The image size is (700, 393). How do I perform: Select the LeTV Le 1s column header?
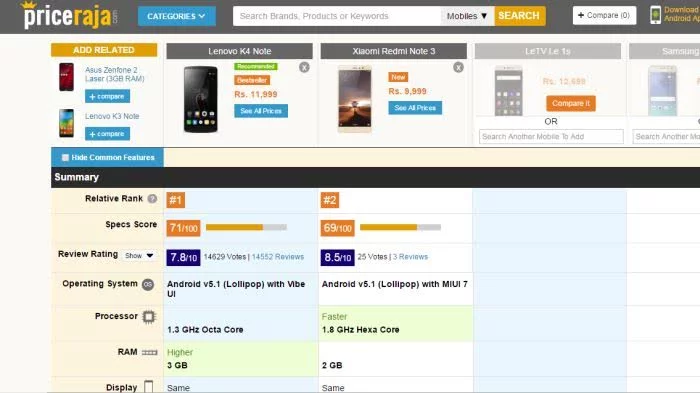pyautogui.click(x=548, y=51)
